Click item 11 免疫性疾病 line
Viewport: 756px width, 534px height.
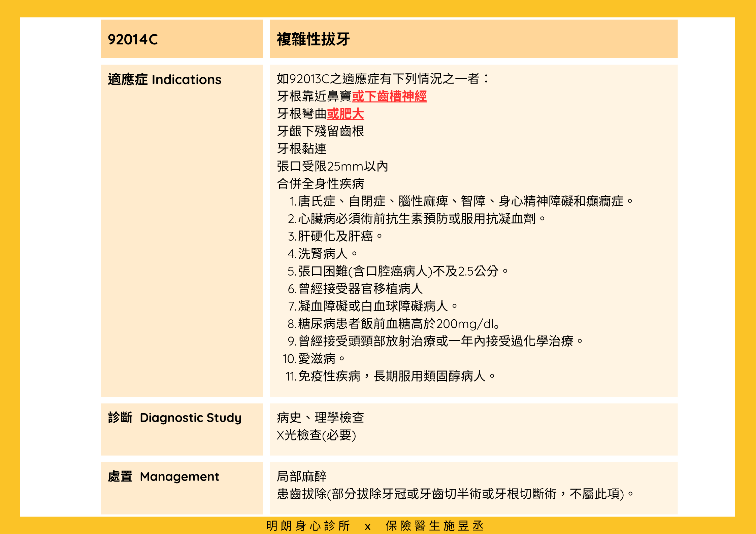pos(390,376)
